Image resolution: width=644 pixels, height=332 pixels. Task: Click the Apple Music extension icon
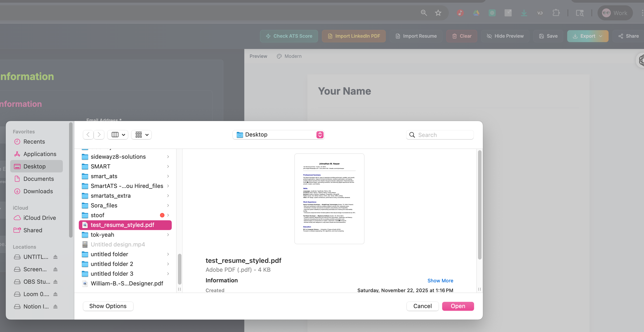(460, 13)
